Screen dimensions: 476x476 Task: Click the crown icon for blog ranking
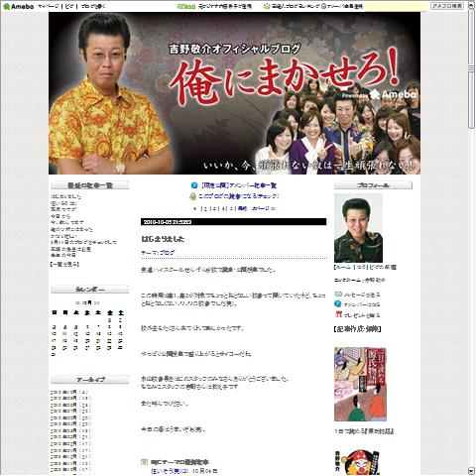(x=267, y=6)
